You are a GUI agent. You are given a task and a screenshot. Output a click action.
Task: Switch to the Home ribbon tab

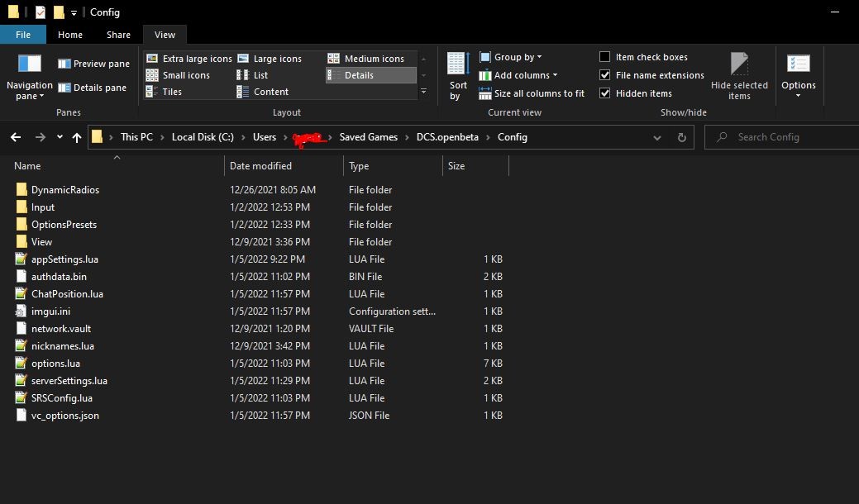tap(70, 35)
